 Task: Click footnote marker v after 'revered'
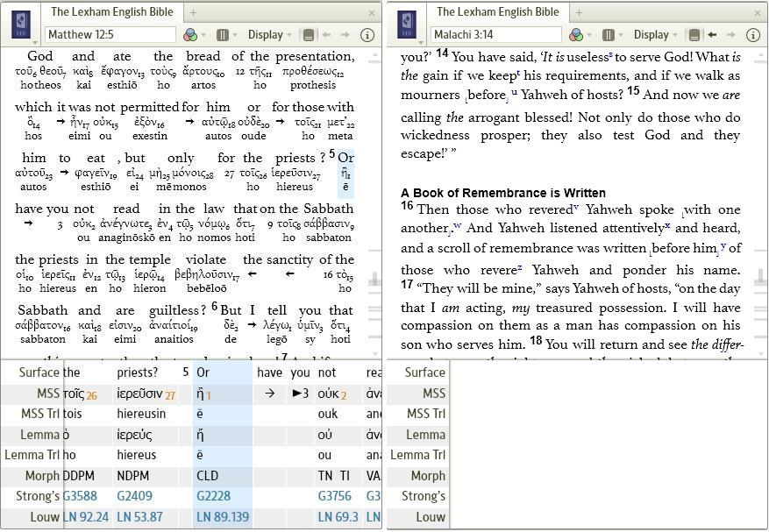(x=576, y=207)
